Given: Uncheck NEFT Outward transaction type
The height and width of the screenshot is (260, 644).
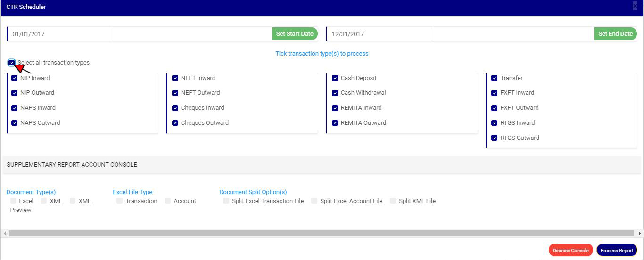Looking at the screenshot, I should tap(175, 93).
